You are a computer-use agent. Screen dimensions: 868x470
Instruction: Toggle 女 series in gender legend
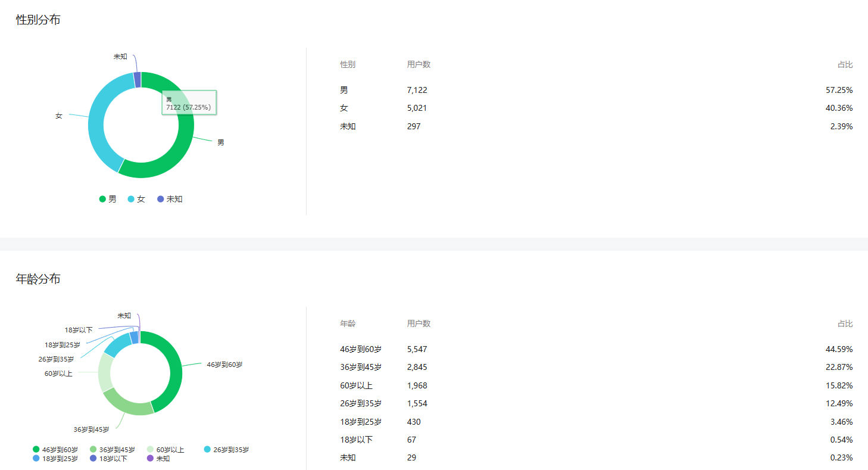coord(136,199)
